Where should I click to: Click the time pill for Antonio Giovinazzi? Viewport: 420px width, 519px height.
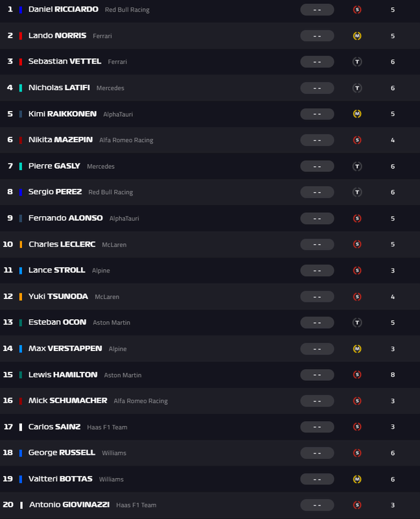tap(317, 505)
